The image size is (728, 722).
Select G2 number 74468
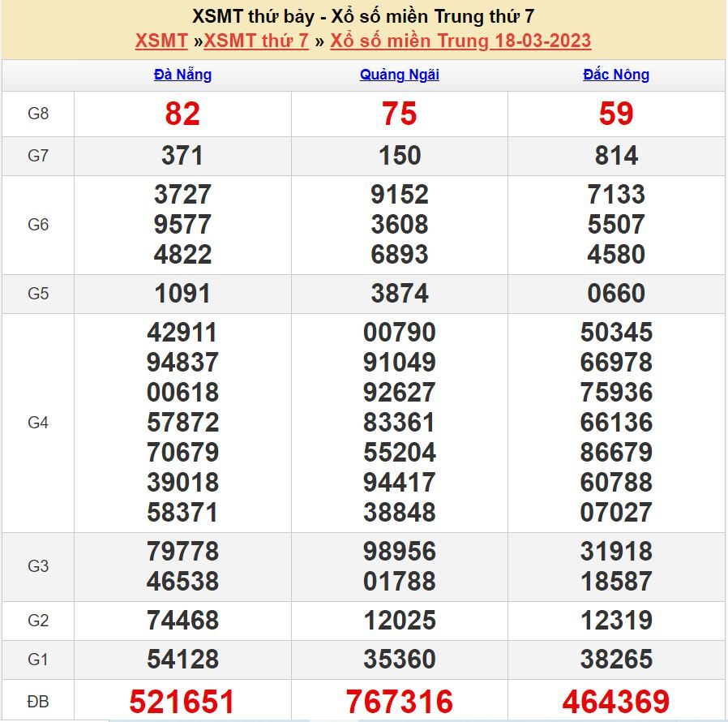182,621
